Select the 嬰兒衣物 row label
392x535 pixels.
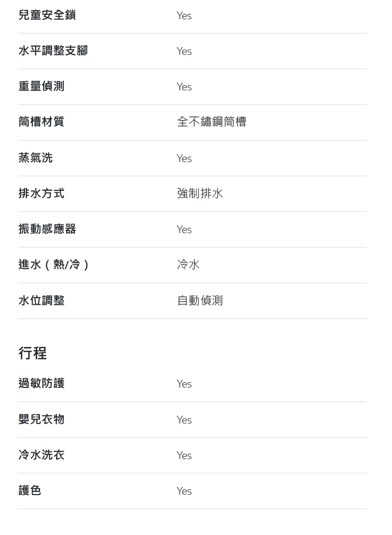(41, 419)
